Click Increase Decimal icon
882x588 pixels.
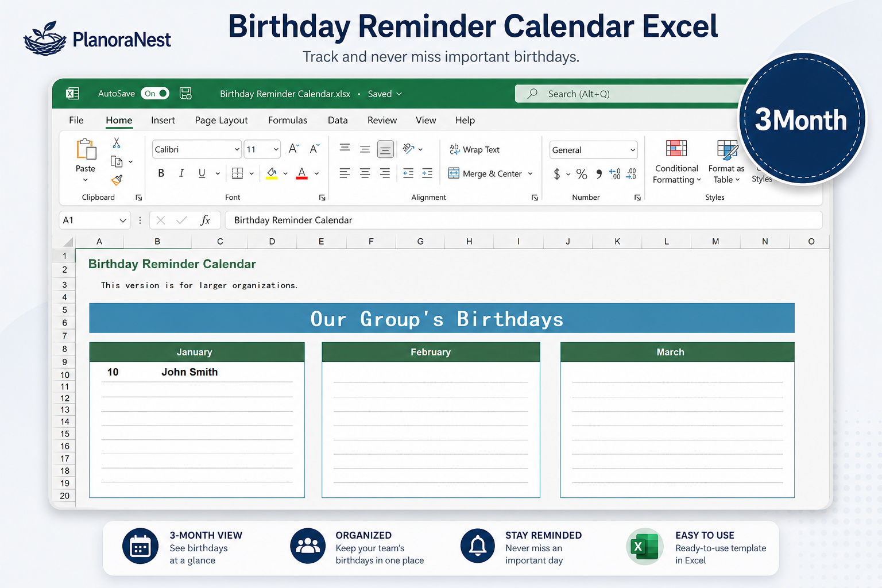615,173
